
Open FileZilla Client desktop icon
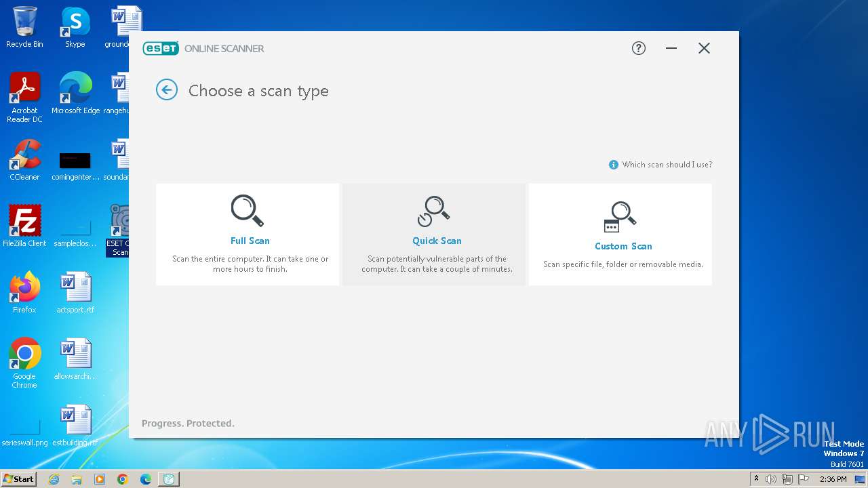coord(24,226)
